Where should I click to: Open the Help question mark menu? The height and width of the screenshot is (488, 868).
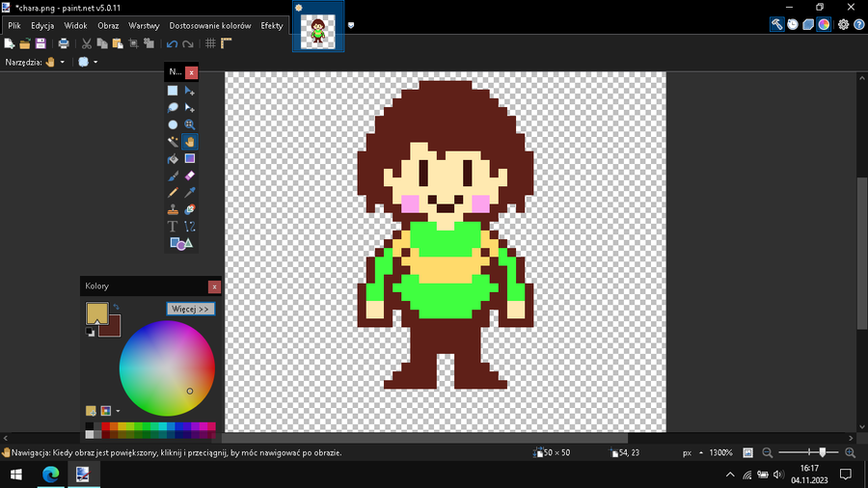(859, 24)
